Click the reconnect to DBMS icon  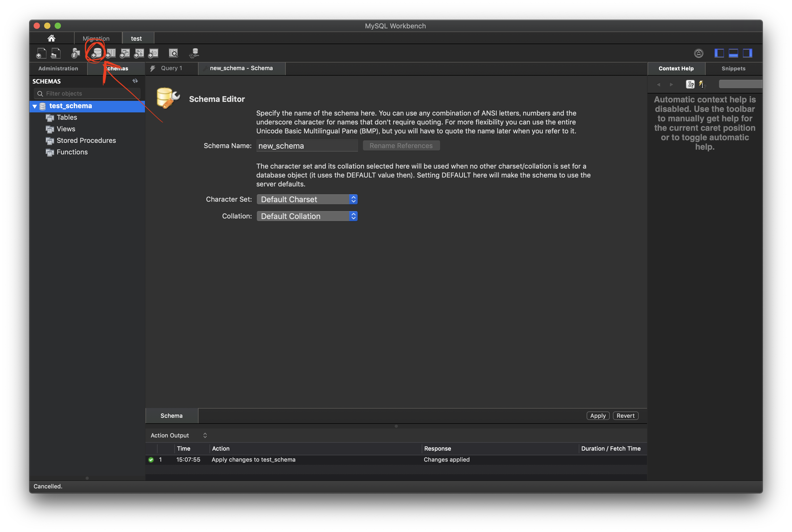tap(194, 53)
